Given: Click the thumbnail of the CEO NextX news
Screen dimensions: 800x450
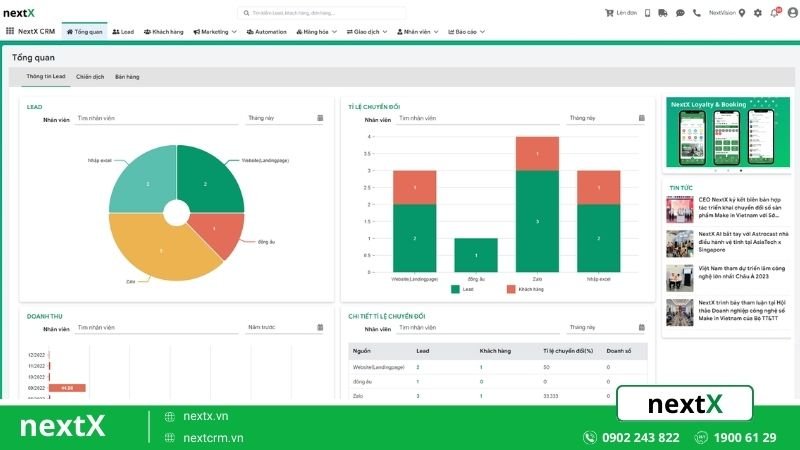Looking at the screenshot, I should point(680,209).
